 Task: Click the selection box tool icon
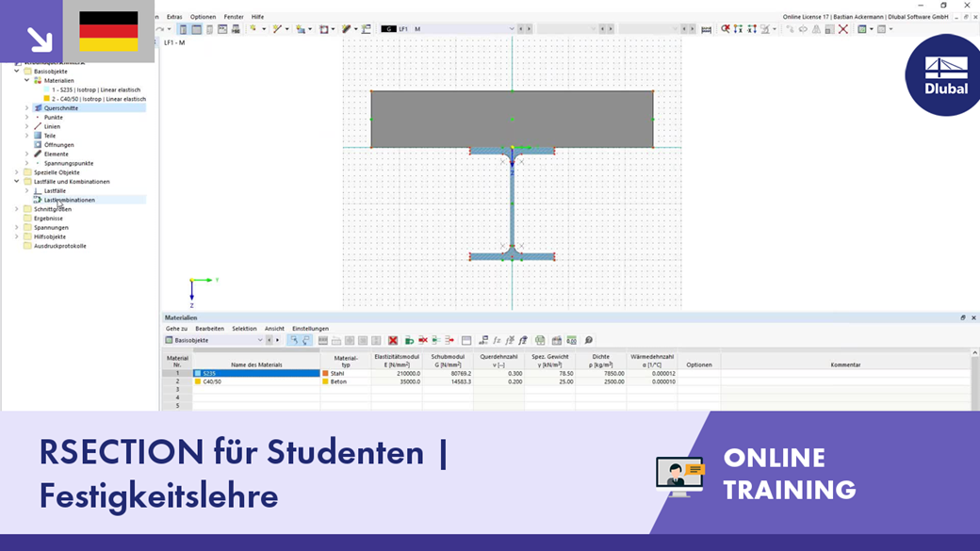[324, 29]
